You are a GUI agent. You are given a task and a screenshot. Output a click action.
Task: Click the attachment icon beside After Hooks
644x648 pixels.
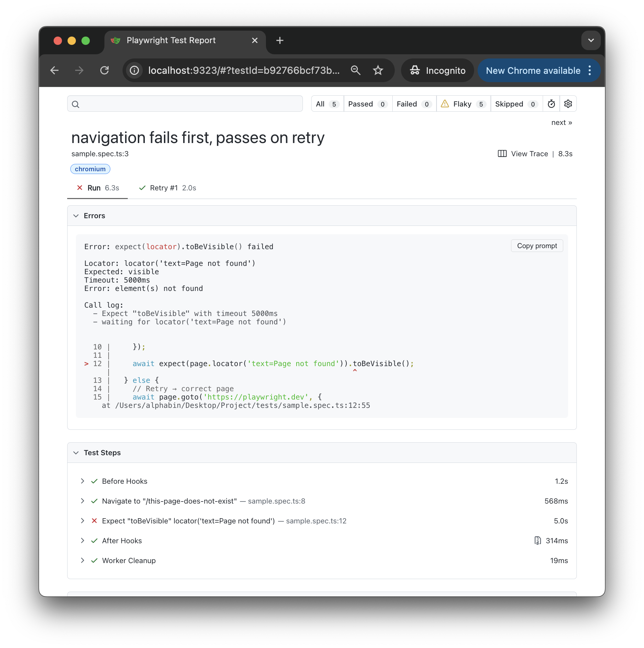(x=537, y=540)
